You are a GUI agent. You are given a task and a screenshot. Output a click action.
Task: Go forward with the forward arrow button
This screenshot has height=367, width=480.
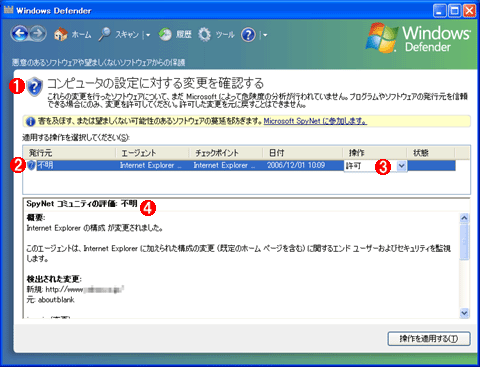coord(39,34)
